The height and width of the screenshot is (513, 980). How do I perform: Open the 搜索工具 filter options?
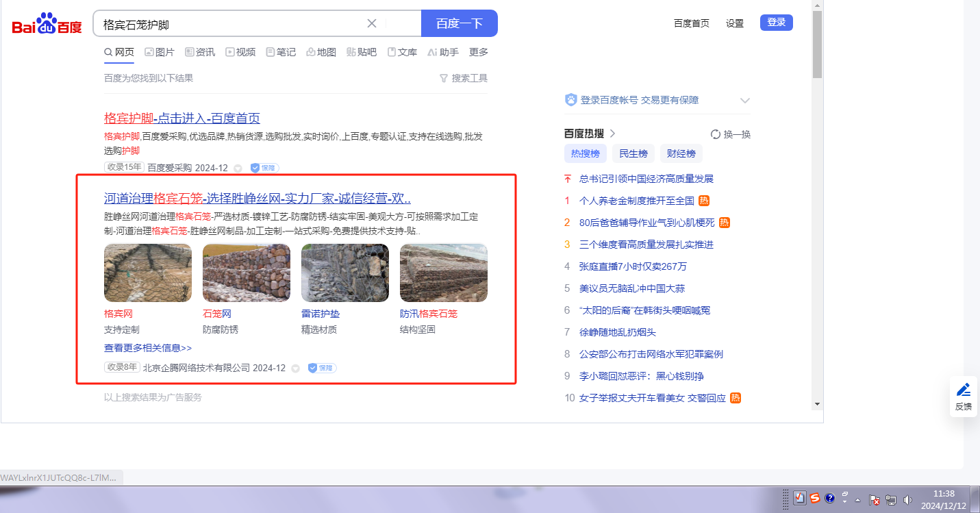point(464,78)
